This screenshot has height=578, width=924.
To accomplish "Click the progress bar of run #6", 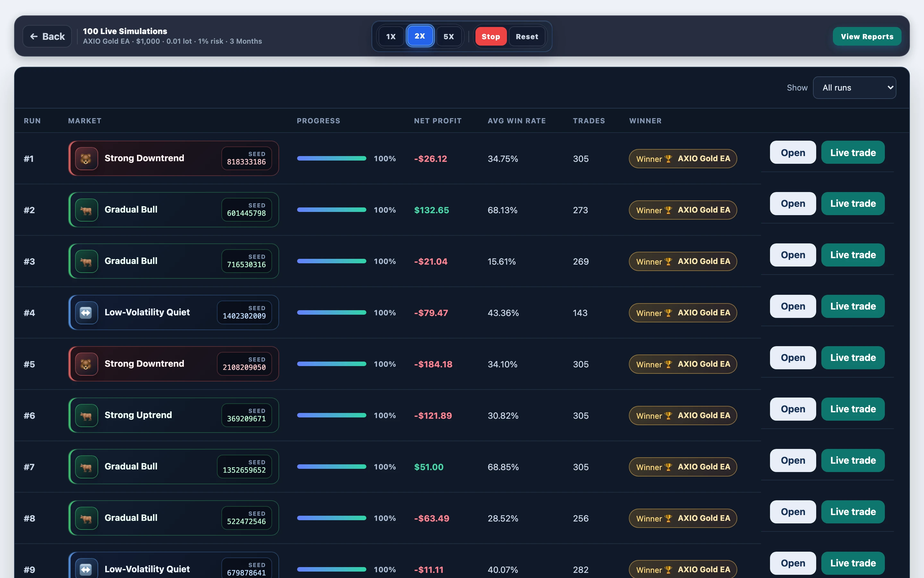I will (331, 415).
